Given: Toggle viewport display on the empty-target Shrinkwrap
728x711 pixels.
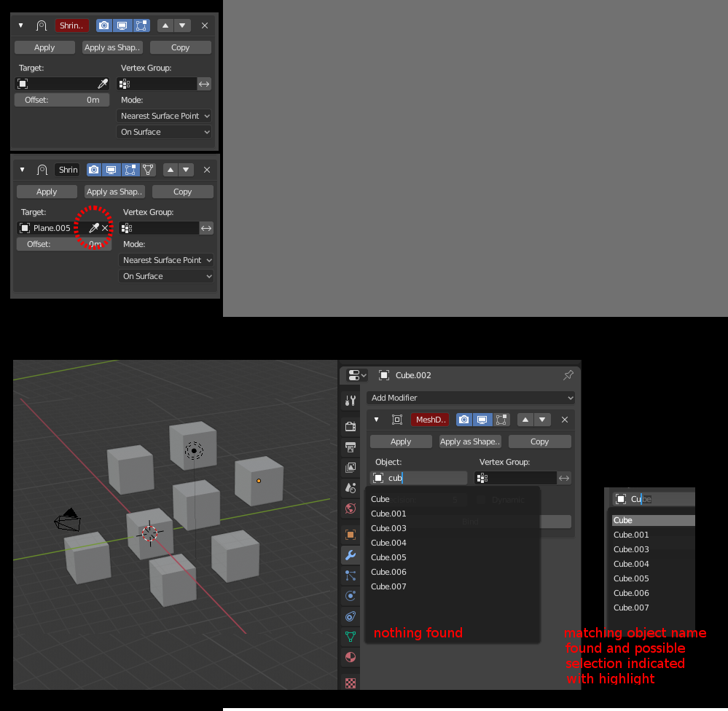Looking at the screenshot, I should (x=122, y=25).
